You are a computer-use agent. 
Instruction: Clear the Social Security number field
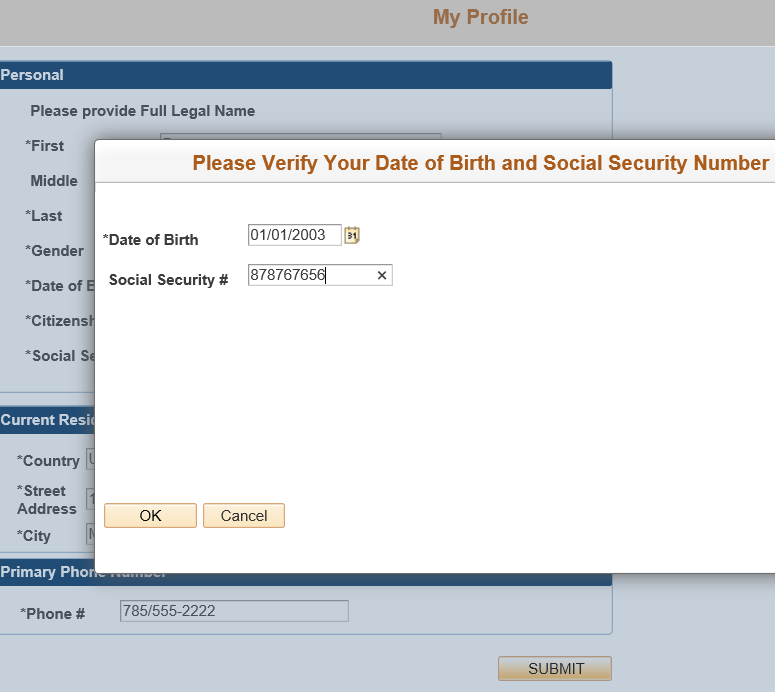(381, 275)
